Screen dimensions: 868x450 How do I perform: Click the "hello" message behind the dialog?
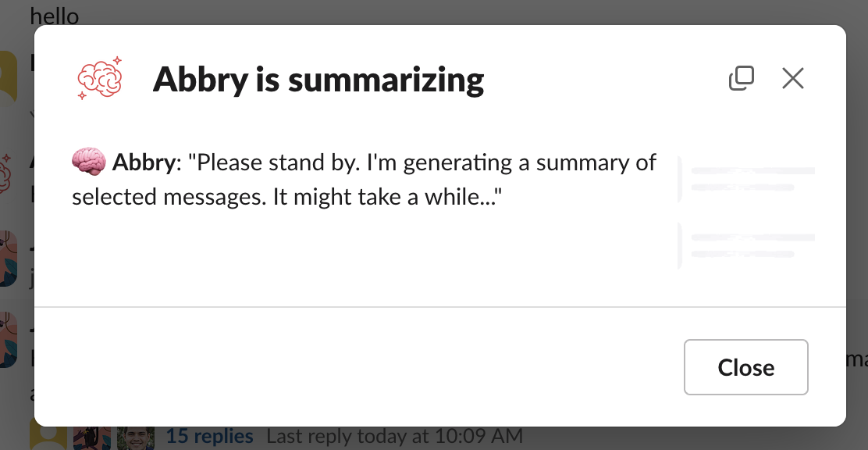[x=55, y=16]
